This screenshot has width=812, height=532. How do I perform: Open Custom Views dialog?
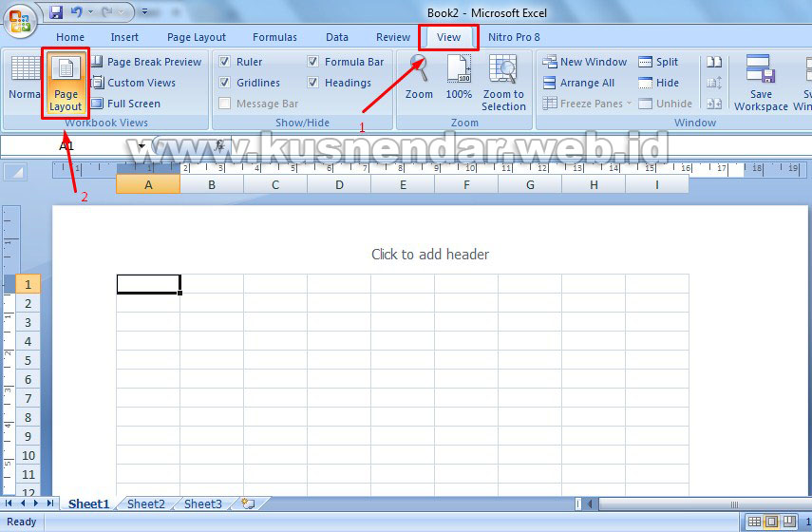pyautogui.click(x=133, y=83)
